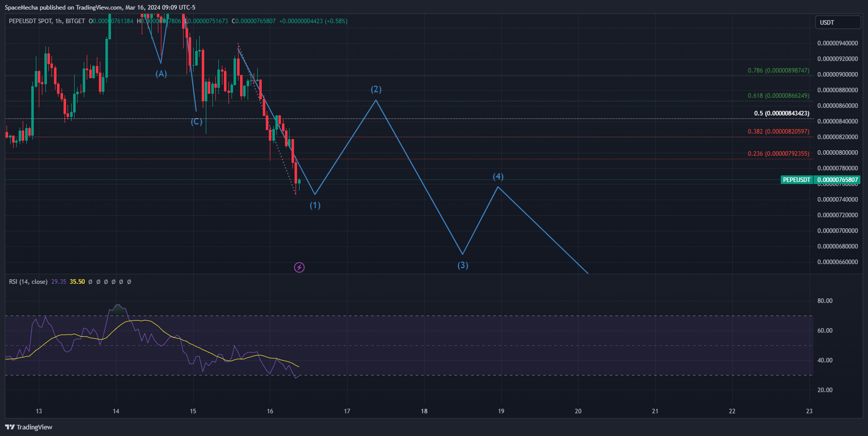Select the 0.786 Fibonacci level label

tap(778, 71)
